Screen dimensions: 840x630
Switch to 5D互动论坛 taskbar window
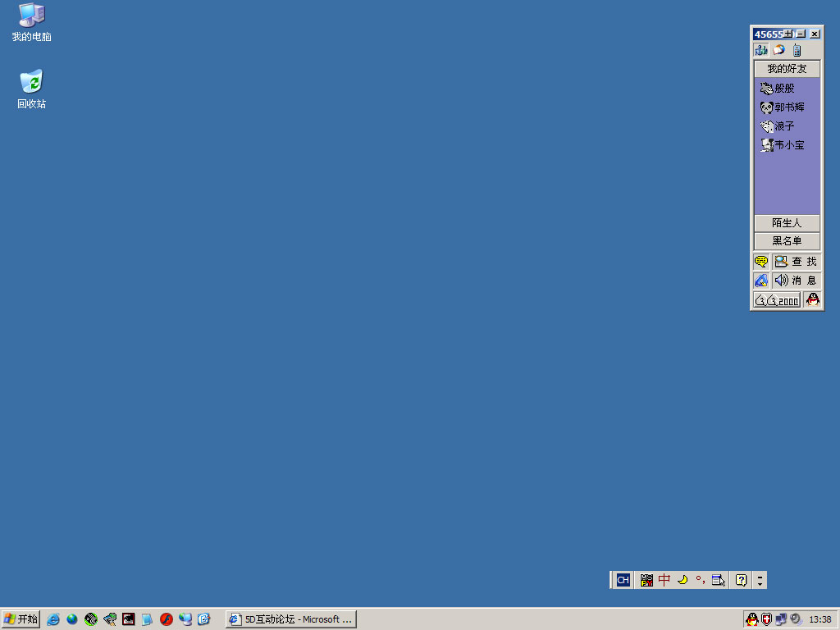(x=291, y=619)
